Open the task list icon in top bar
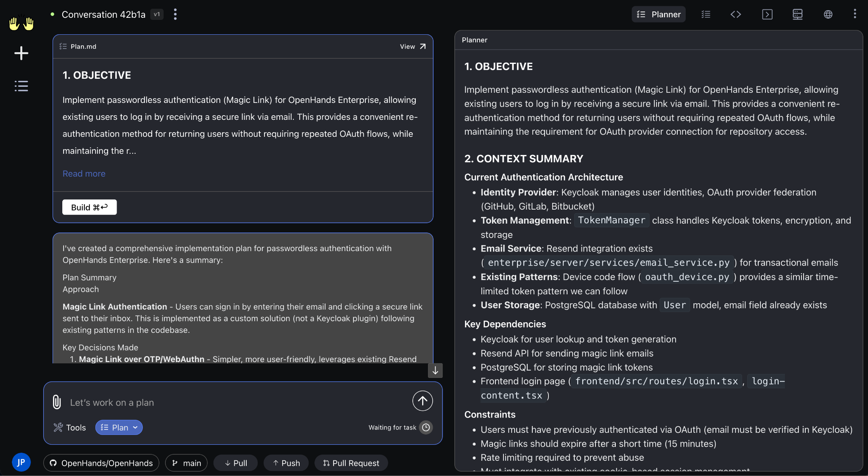Image resolution: width=868 pixels, height=476 pixels. coord(706,14)
